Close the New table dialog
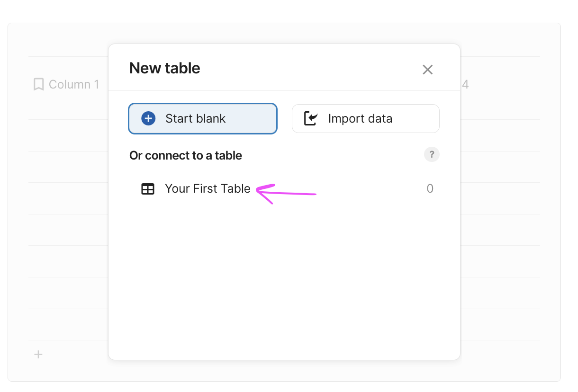The width and height of the screenshot is (578, 392). pos(427,70)
